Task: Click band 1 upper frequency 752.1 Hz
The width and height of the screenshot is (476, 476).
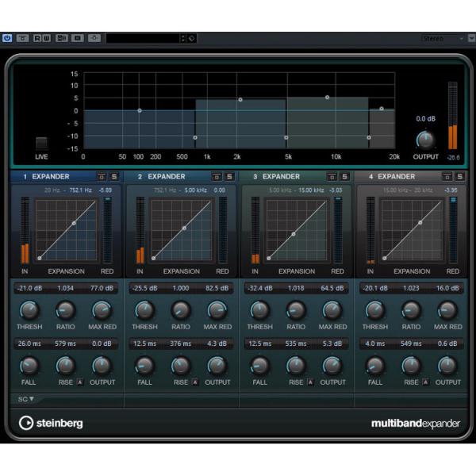Action: click(x=80, y=190)
